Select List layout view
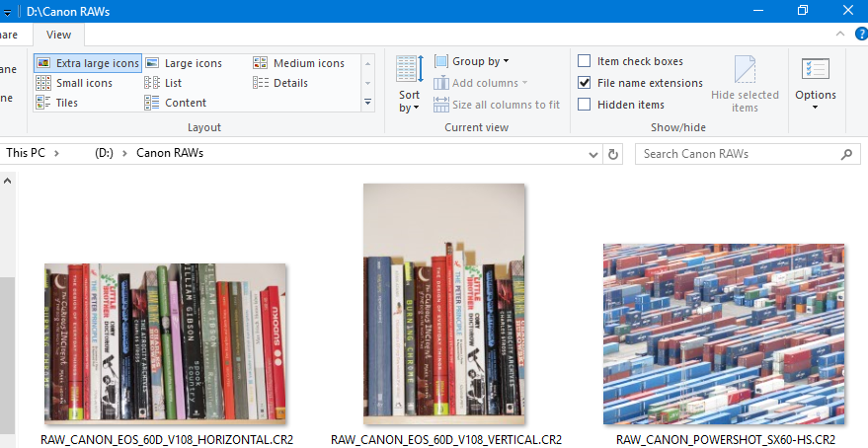 (163, 83)
